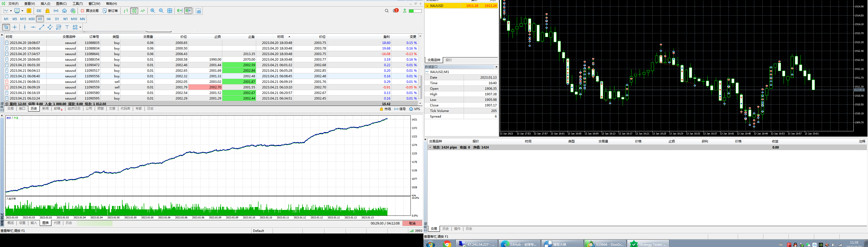The height and width of the screenshot is (247, 868).
Task: Tile chart windows with the grid icon
Action: 170,11
